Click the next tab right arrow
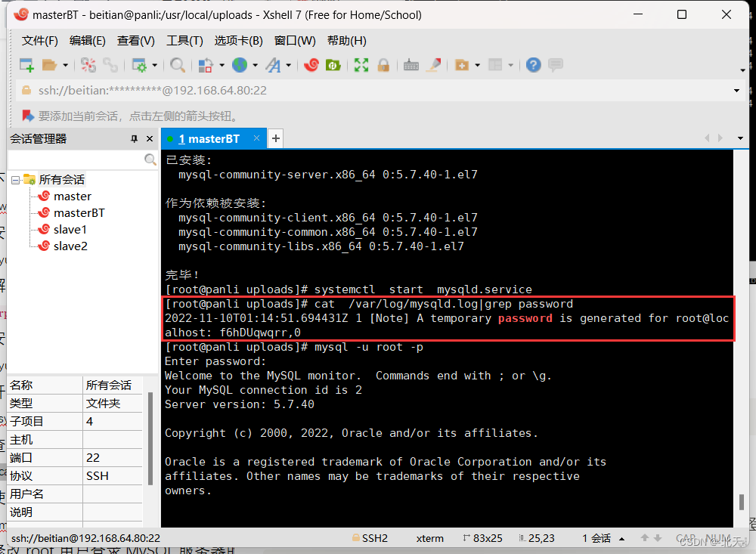756x554 pixels. tap(720, 138)
